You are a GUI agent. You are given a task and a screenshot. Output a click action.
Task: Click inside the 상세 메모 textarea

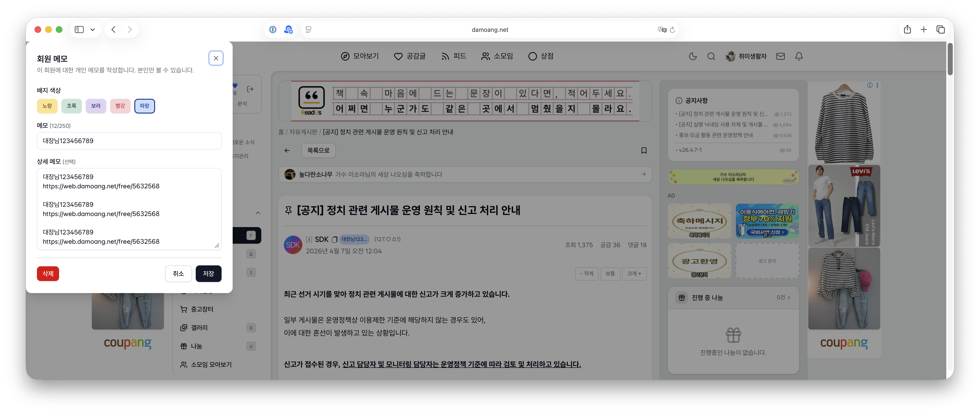(x=129, y=209)
